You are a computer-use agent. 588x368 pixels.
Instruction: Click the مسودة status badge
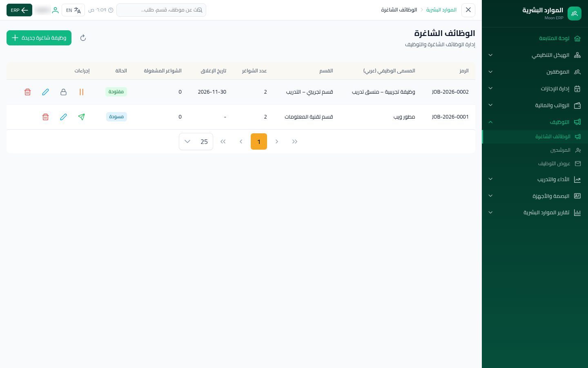(x=116, y=117)
